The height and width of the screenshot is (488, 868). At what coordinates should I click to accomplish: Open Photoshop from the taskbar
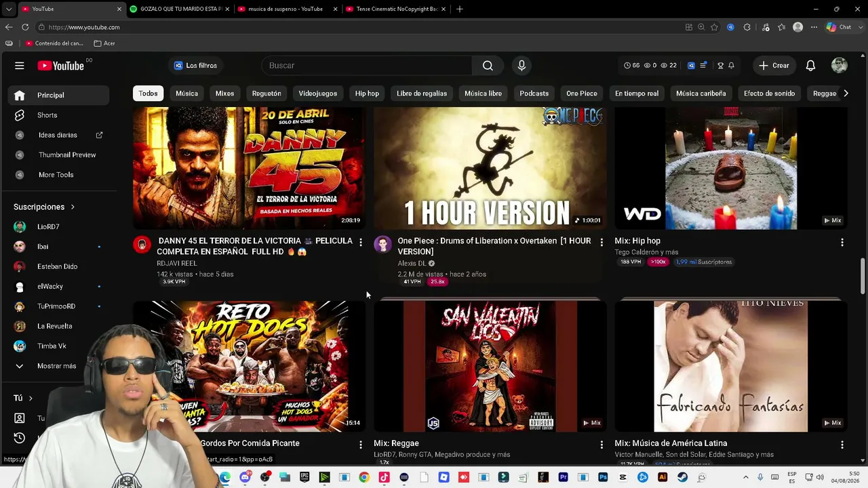pos(603,477)
